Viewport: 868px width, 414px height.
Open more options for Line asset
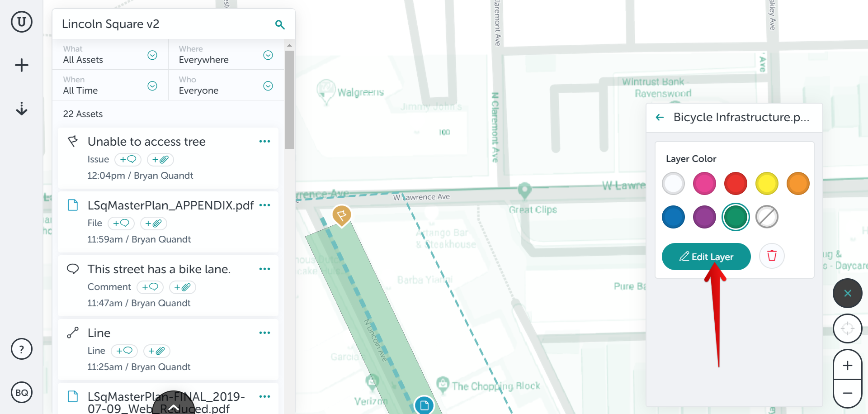265,333
